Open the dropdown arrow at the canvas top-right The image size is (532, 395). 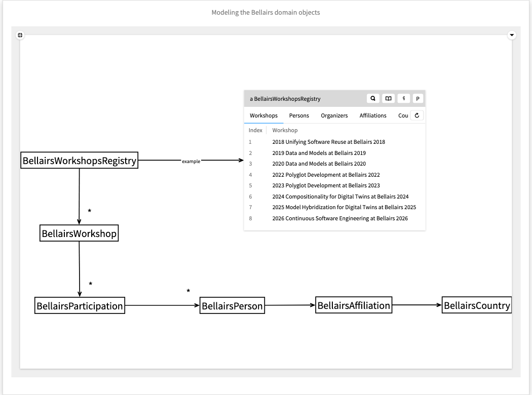click(512, 35)
